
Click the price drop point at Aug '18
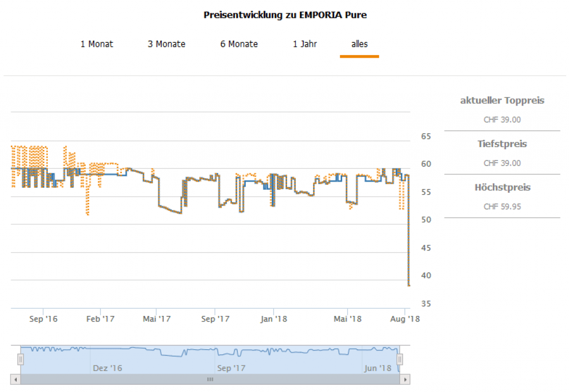pyautogui.click(x=409, y=285)
